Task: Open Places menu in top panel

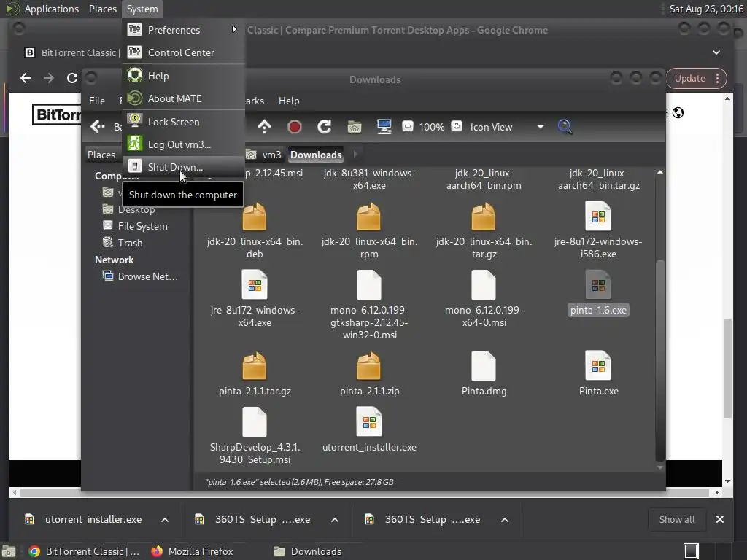Action: (102, 9)
